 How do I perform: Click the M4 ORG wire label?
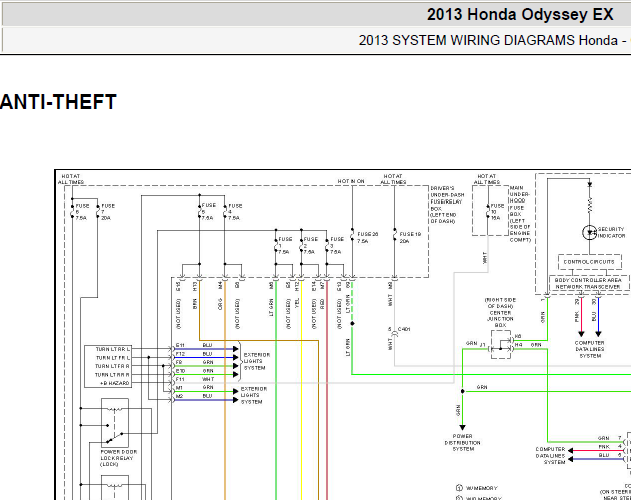point(220,296)
